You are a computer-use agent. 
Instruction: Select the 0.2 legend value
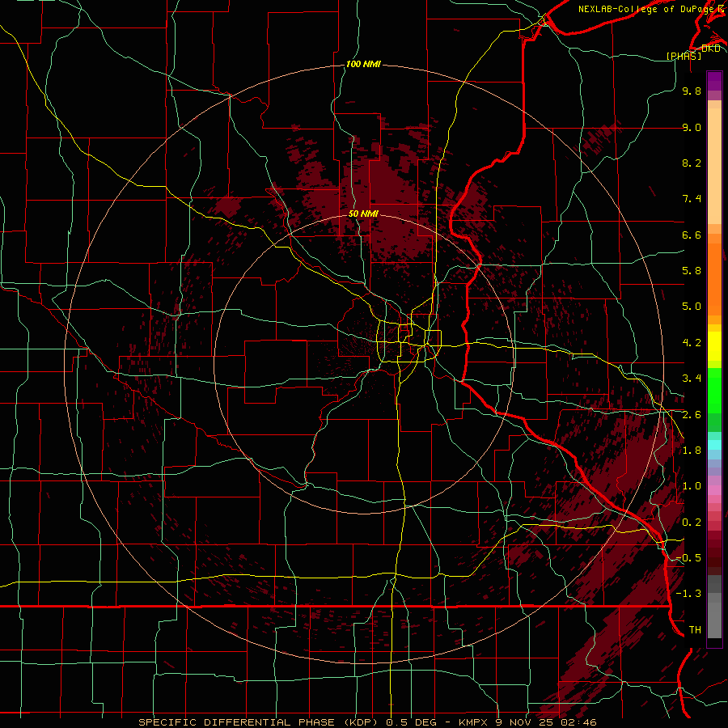click(692, 523)
